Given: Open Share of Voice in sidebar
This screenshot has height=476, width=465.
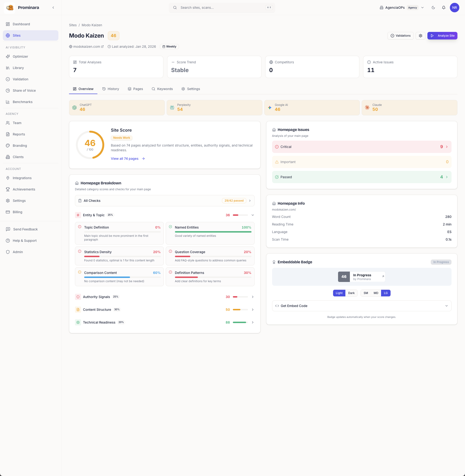Looking at the screenshot, I should pos(24,91).
